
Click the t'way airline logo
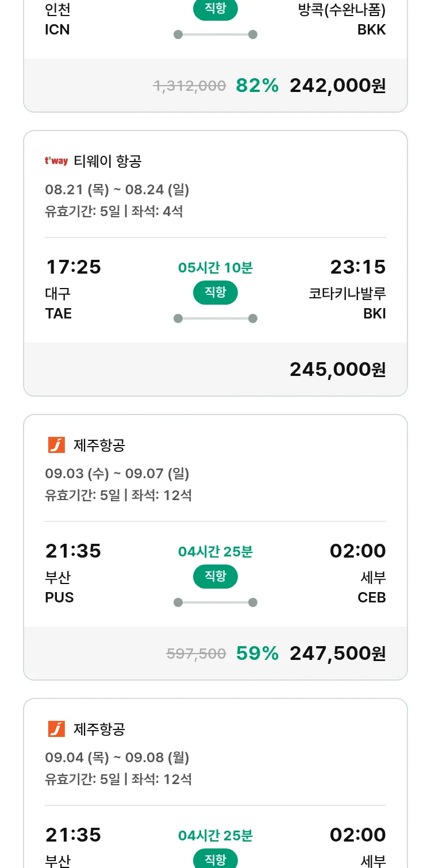[x=56, y=161]
